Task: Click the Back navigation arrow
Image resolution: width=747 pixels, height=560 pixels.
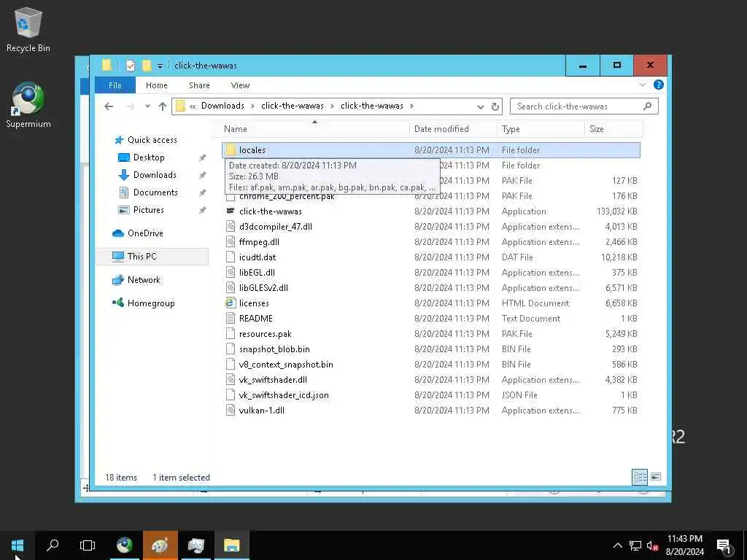Action: tap(109, 106)
